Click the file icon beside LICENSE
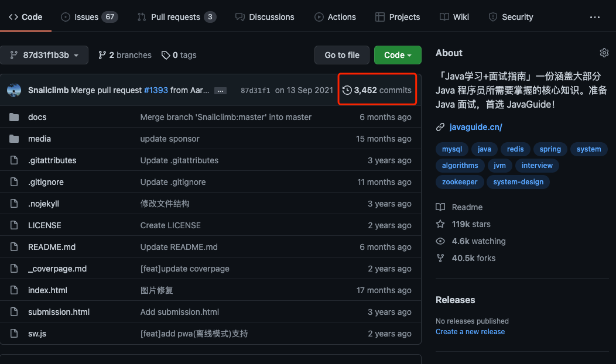The height and width of the screenshot is (364, 616). tap(14, 225)
